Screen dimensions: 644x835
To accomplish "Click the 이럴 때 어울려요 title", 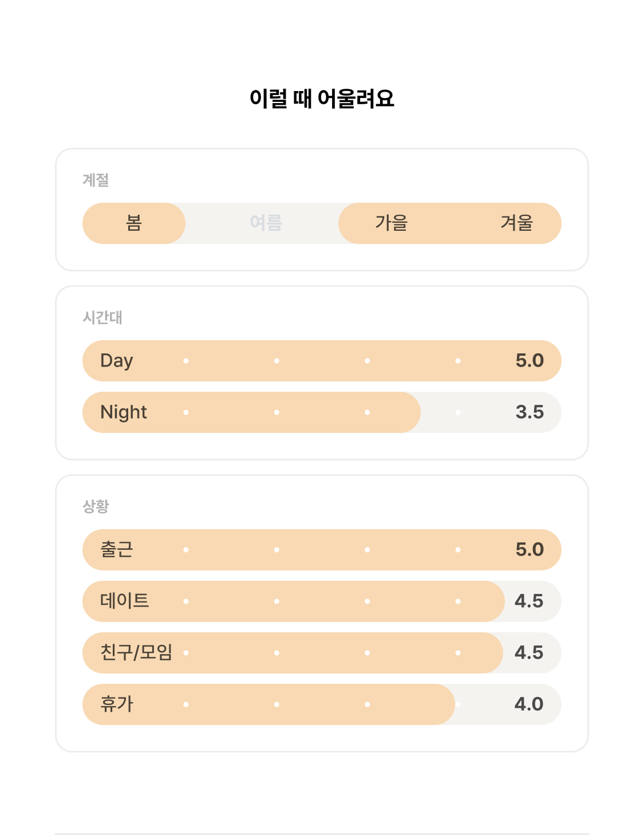I will point(322,99).
